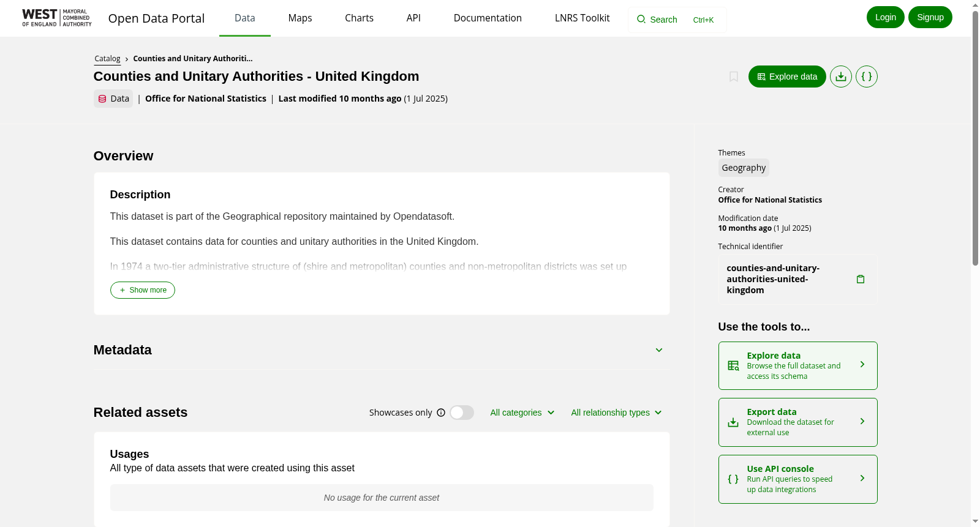This screenshot has width=980, height=527.
Task: Follow the Catalog breadcrumb link
Action: click(x=107, y=59)
